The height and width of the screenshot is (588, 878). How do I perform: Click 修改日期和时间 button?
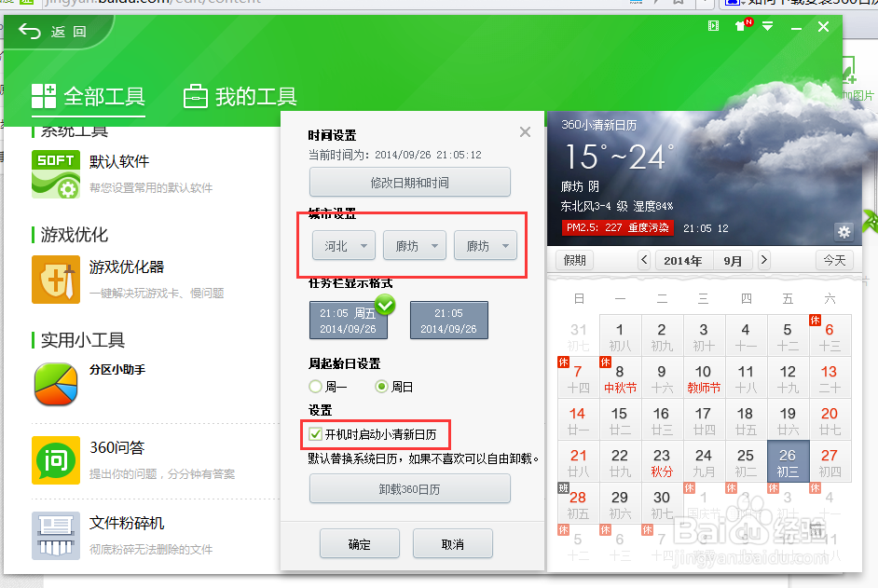click(410, 183)
